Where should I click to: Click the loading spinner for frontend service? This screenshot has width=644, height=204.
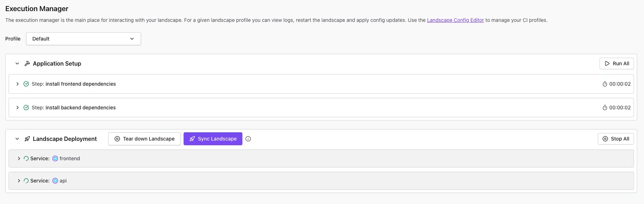(x=26, y=158)
